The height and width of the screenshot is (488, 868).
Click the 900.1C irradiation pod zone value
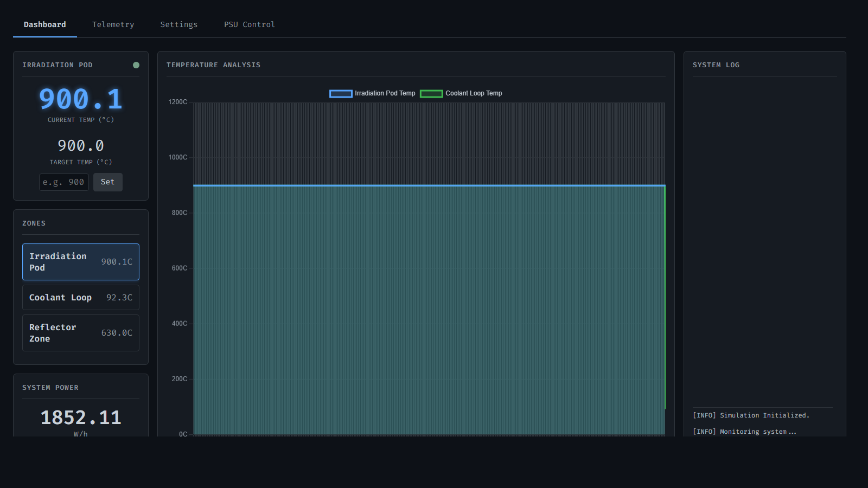[117, 262]
